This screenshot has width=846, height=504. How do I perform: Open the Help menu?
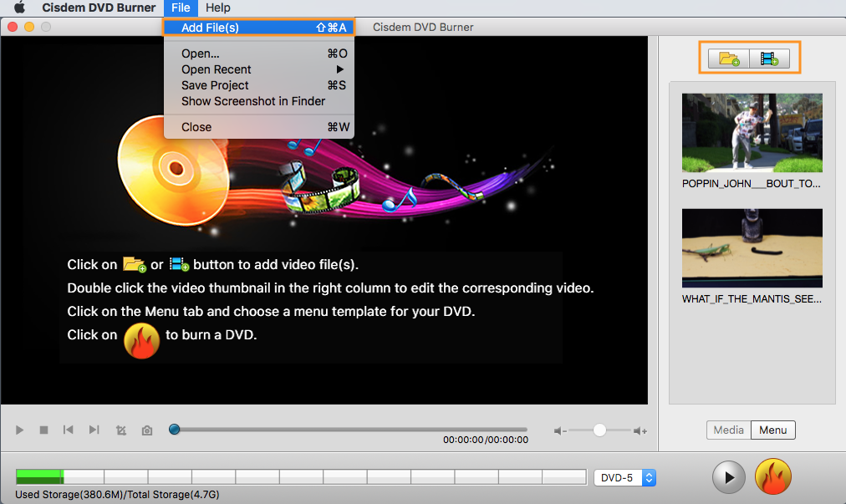click(217, 8)
